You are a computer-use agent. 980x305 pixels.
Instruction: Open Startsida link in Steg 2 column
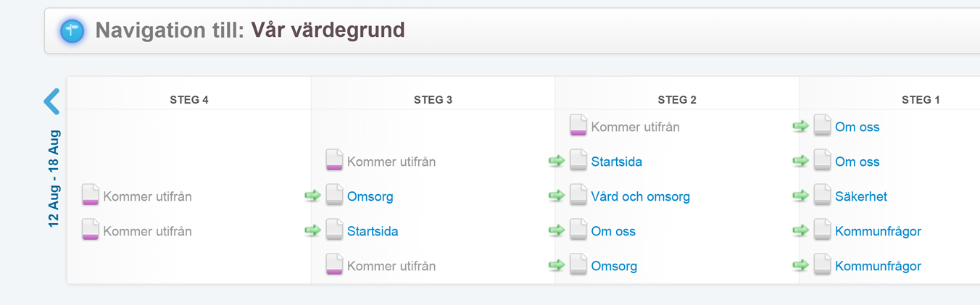[616, 162]
